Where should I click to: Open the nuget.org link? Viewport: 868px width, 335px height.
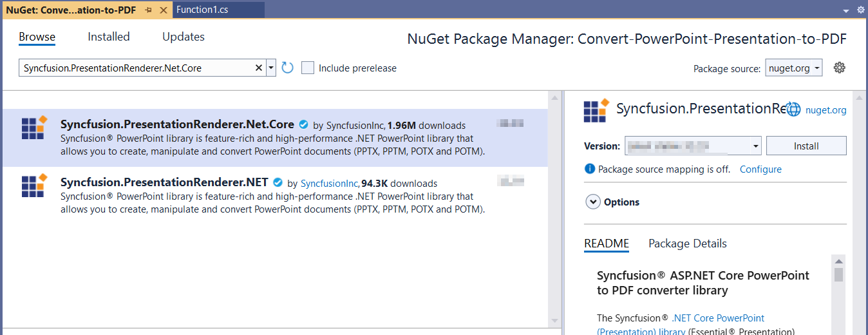826,110
